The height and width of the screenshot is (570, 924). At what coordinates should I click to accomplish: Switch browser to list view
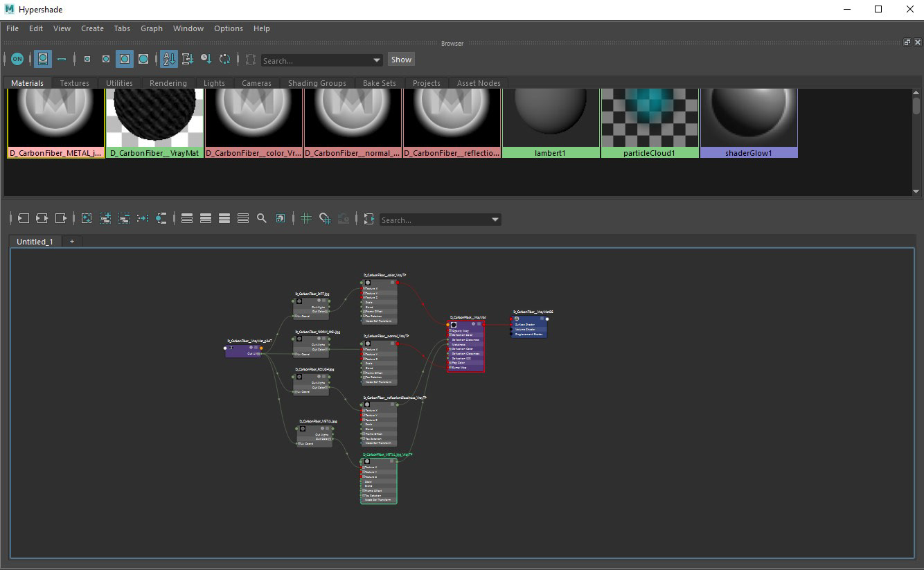62,60
